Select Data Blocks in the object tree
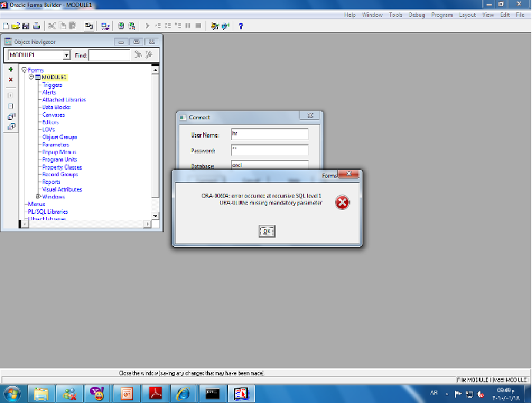 pos(56,108)
